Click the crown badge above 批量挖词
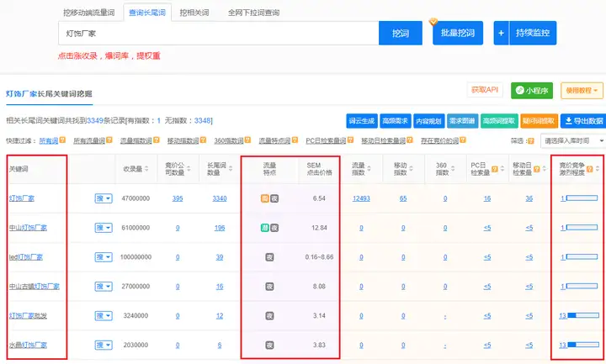The width and height of the screenshot is (606, 364). 433,22
